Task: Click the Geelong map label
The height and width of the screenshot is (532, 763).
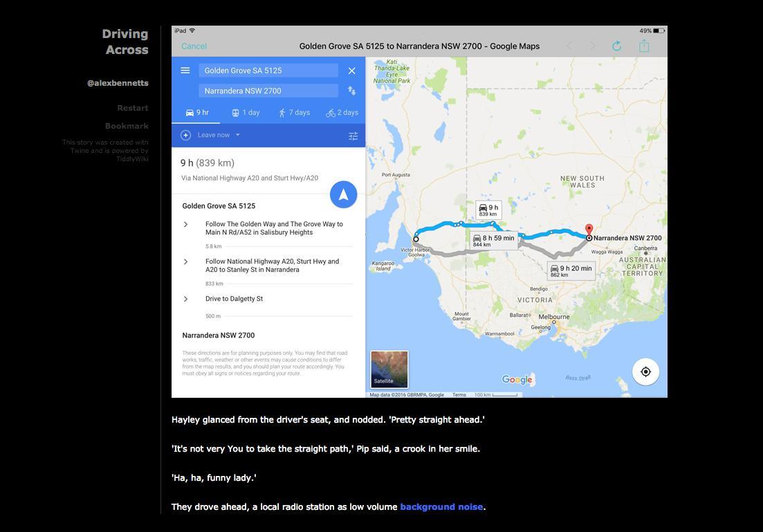Action: [541, 328]
